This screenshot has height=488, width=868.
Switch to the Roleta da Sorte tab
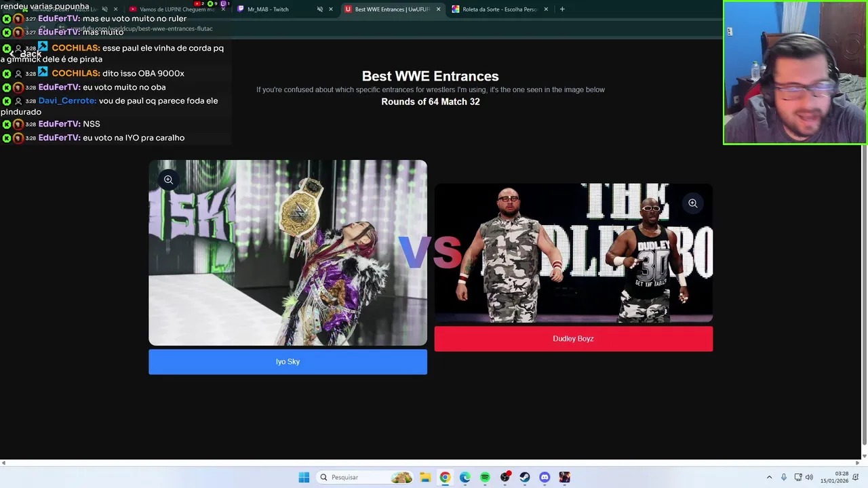[499, 9]
